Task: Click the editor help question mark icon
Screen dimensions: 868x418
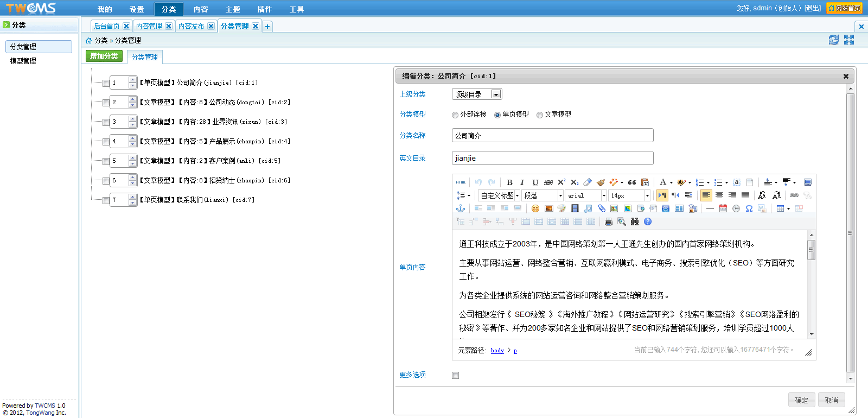Action: tap(648, 221)
